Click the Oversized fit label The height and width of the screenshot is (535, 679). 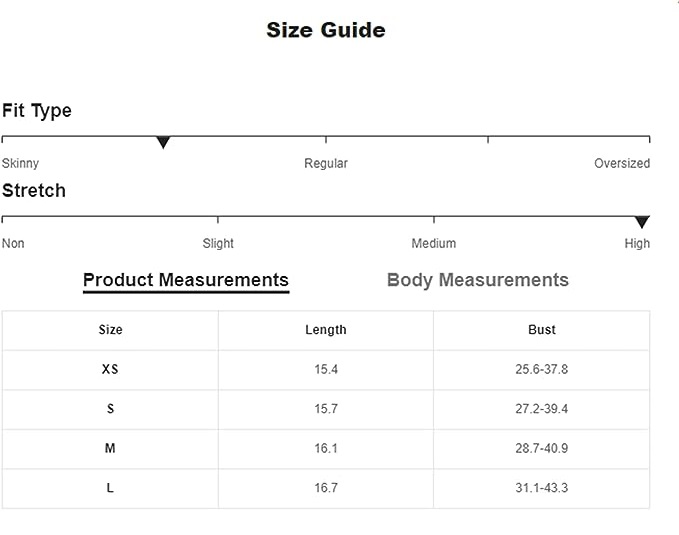[621, 163]
